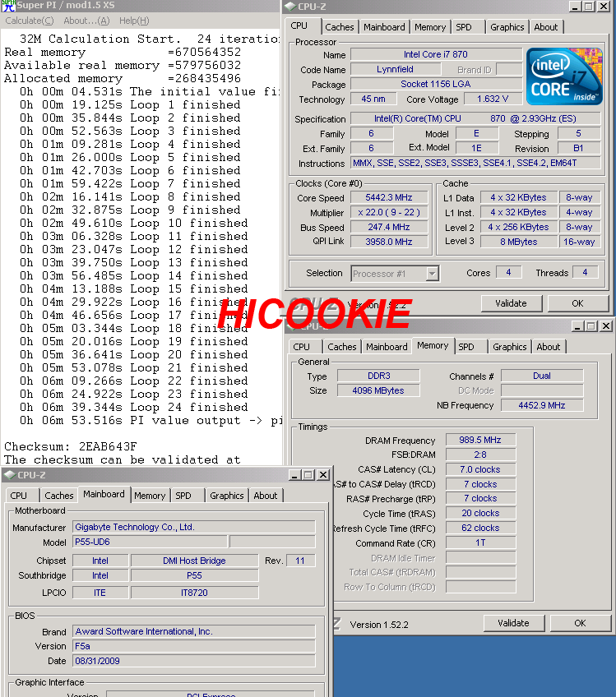This screenshot has height=697, width=616.
Task: Select About tab in Memory CPU-Z window
Action: (549, 347)
